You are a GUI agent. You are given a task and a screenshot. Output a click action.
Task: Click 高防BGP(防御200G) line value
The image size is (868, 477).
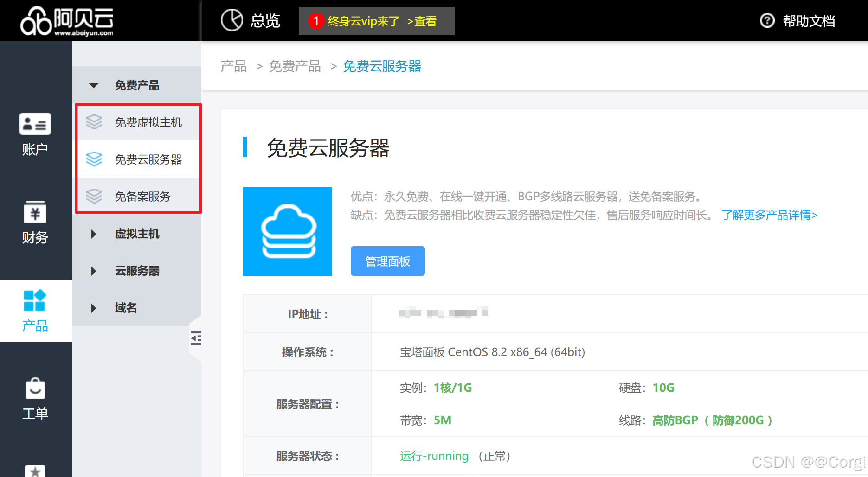(x=713, y=420)
